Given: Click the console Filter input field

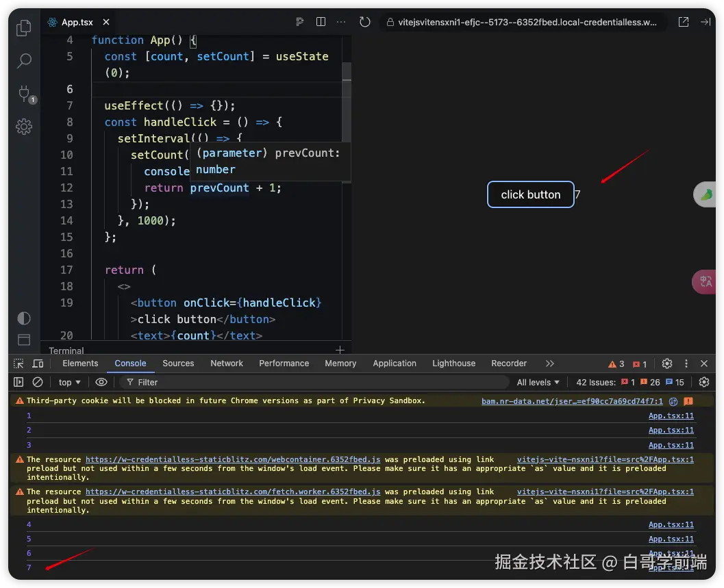Looking at the screenshot, I should (x=314, y=382).
